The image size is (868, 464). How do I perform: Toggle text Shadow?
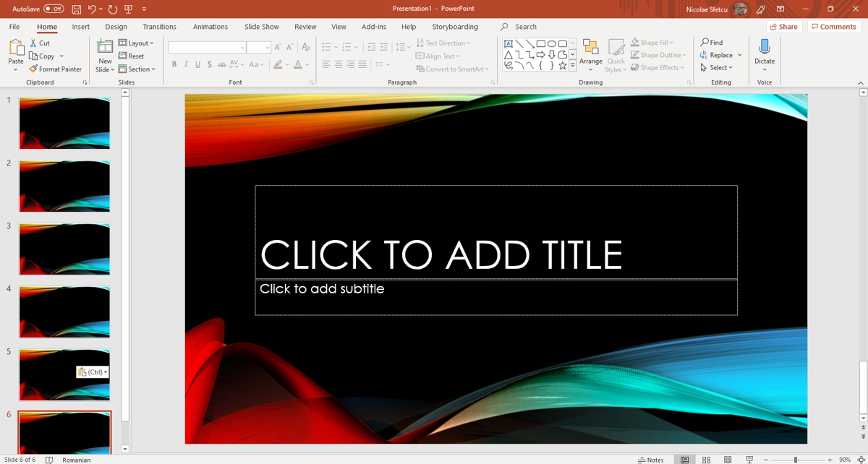[210, 64]
